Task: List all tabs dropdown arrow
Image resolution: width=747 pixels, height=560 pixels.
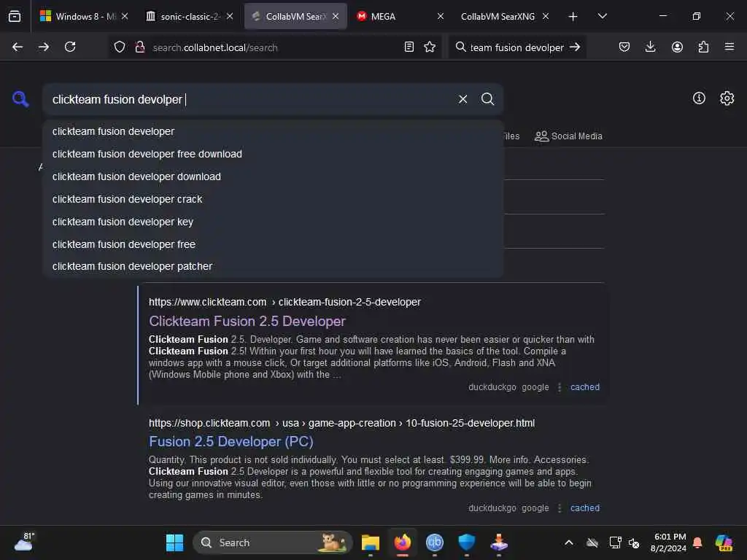Action: (602, 16)
